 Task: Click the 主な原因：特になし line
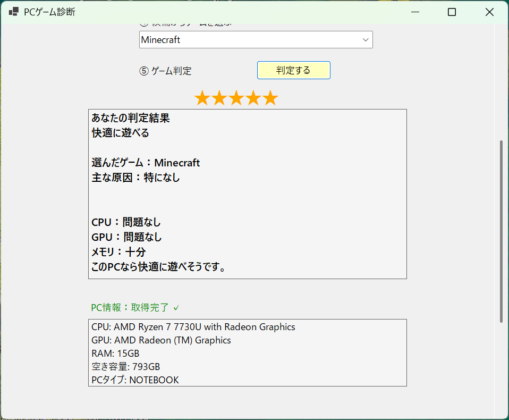(135, 178)
